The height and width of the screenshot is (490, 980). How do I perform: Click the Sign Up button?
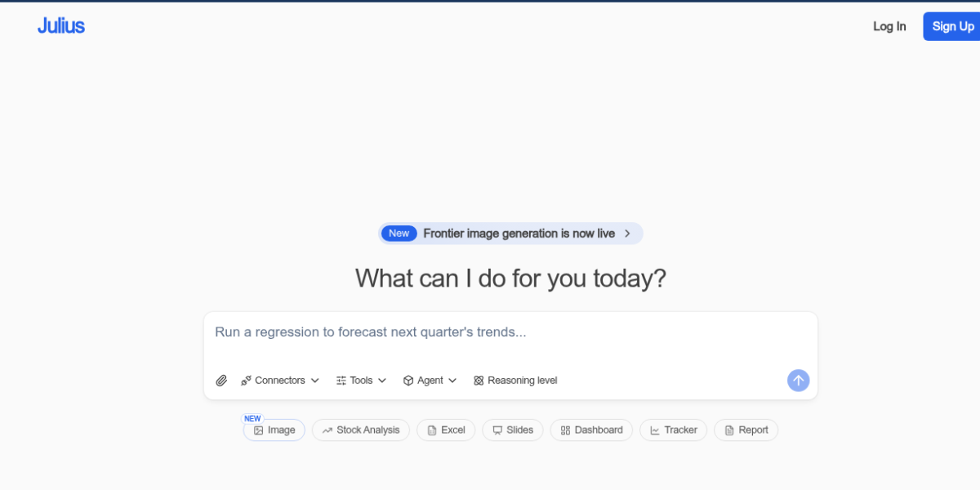pyautogui.click(x=952, y=26)
